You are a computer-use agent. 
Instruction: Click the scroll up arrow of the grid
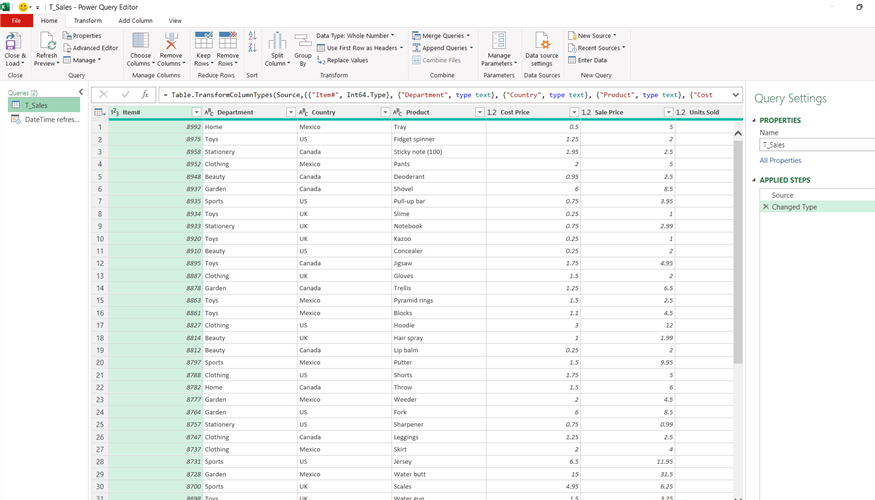tap(738, 133)
